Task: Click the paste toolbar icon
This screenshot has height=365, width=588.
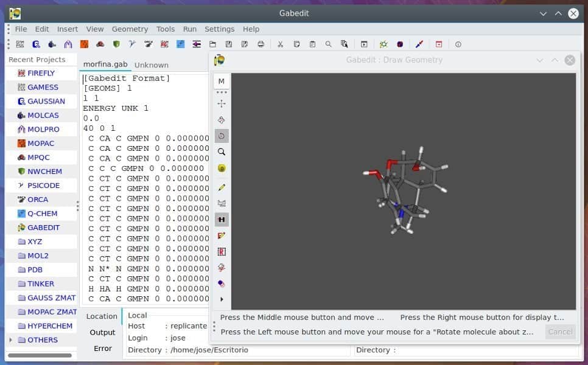Action: coord(312,44)
